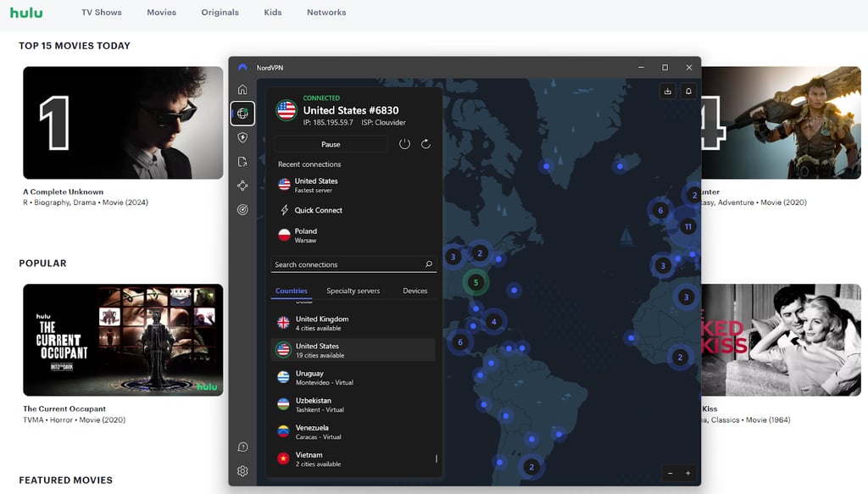The width and height of the screenshot is (868, 494).
Task: Click the country list scrollbar
Action: tap(437, 458)
